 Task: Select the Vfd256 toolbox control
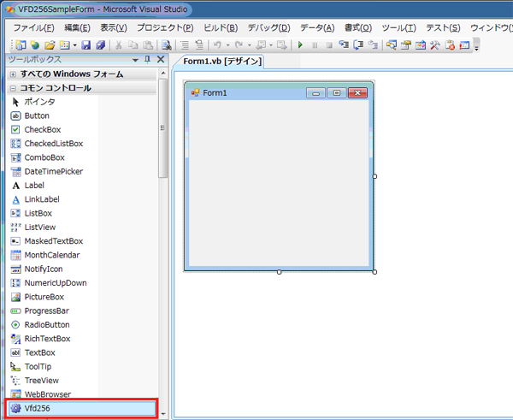[x=82, y=408]
